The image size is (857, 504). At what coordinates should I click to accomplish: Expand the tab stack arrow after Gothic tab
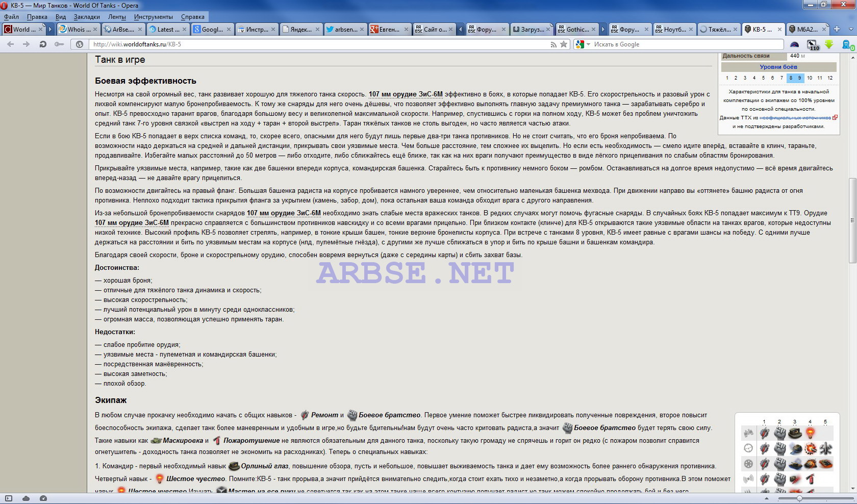(x=603, y=30)
